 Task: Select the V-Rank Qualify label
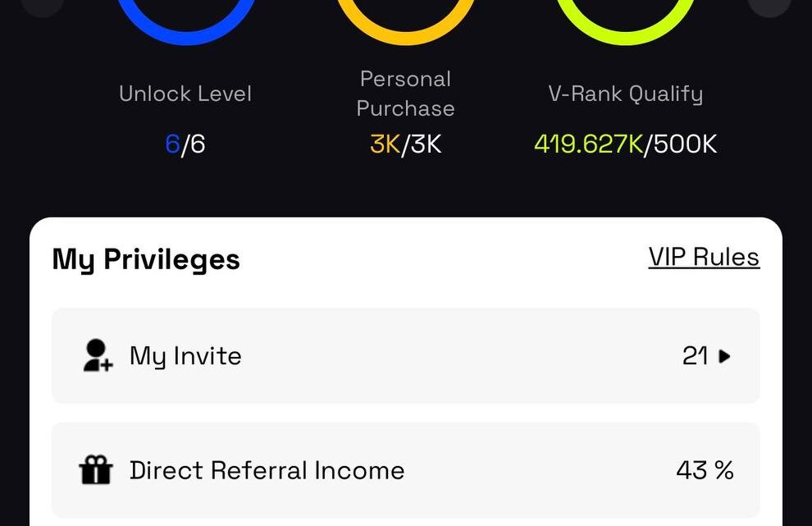[x=625, y=94]
